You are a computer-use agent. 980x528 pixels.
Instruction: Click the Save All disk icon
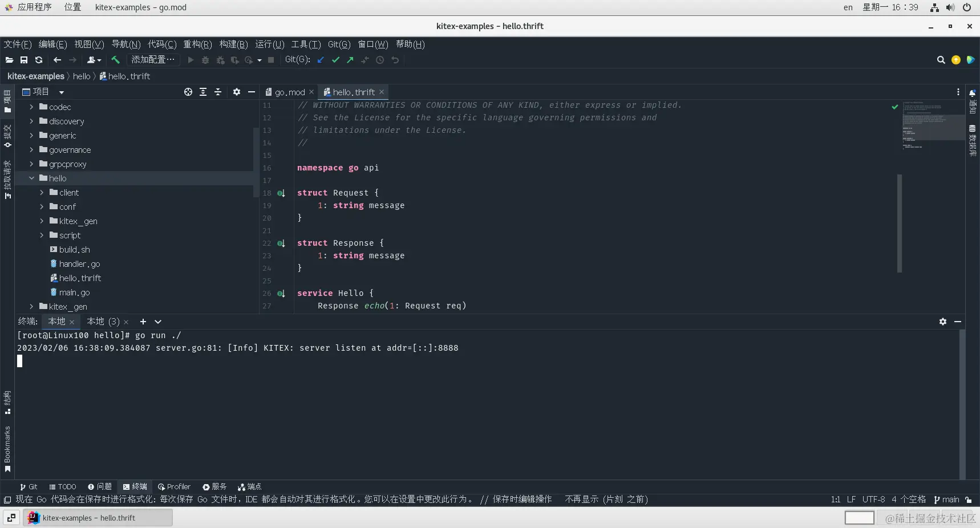click(24, 60)
